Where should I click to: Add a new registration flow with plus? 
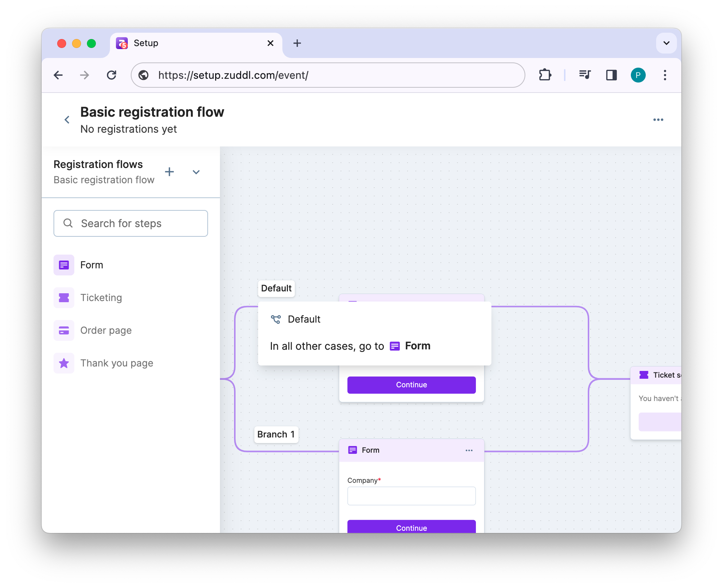169,172
